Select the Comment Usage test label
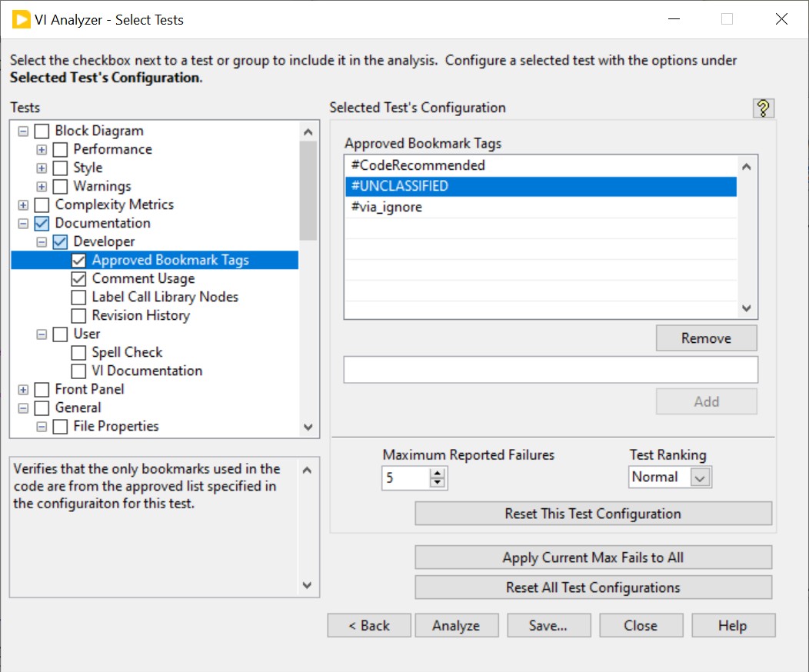 [x=144, y=278]
